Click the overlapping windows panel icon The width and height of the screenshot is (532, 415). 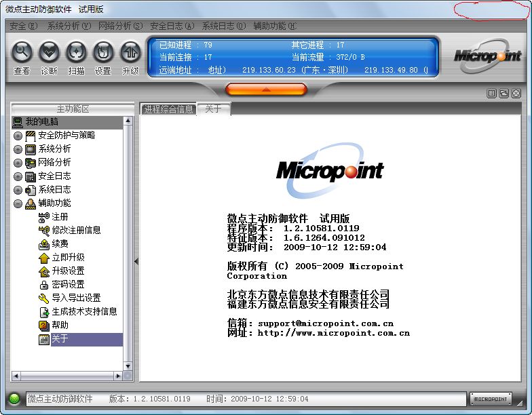[x=503, y=94]
